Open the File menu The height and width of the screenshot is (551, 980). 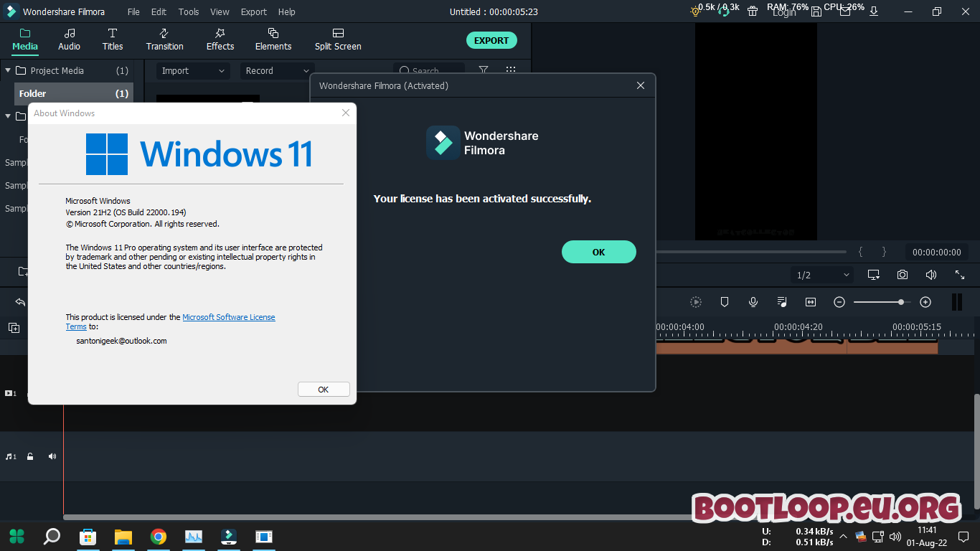pyautogui.click(x=133, y=11)
